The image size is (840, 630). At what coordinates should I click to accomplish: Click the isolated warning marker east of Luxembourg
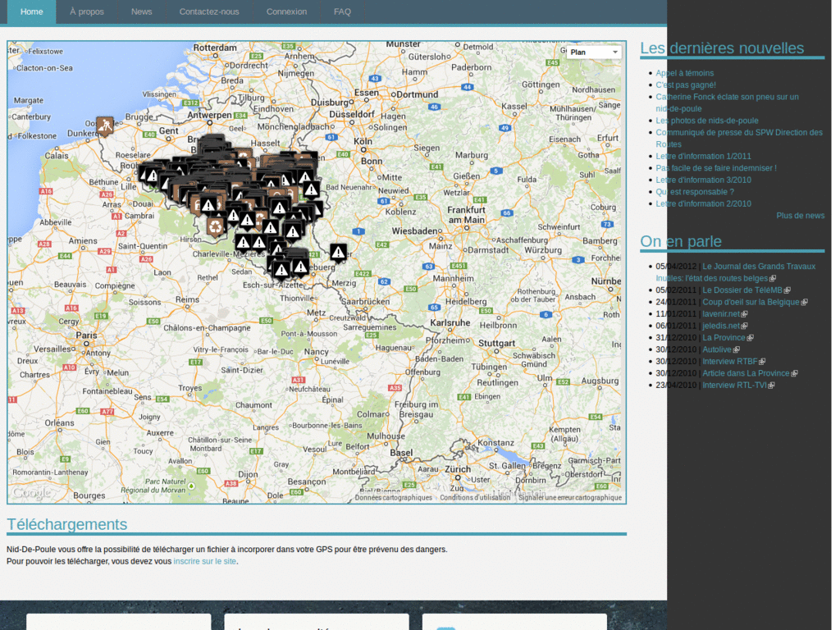tap(338, 253)
